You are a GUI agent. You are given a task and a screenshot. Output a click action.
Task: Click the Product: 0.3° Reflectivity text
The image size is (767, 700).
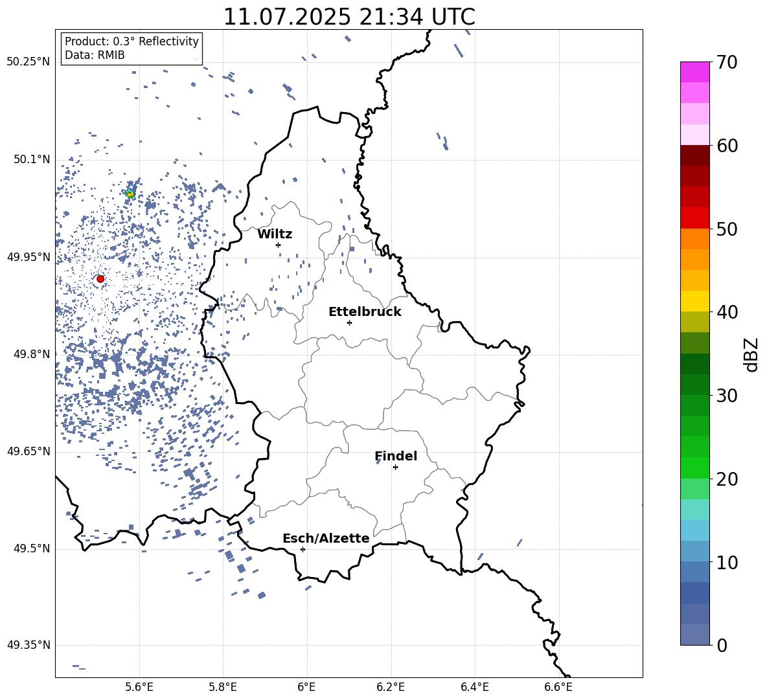[x=132, y=41]
